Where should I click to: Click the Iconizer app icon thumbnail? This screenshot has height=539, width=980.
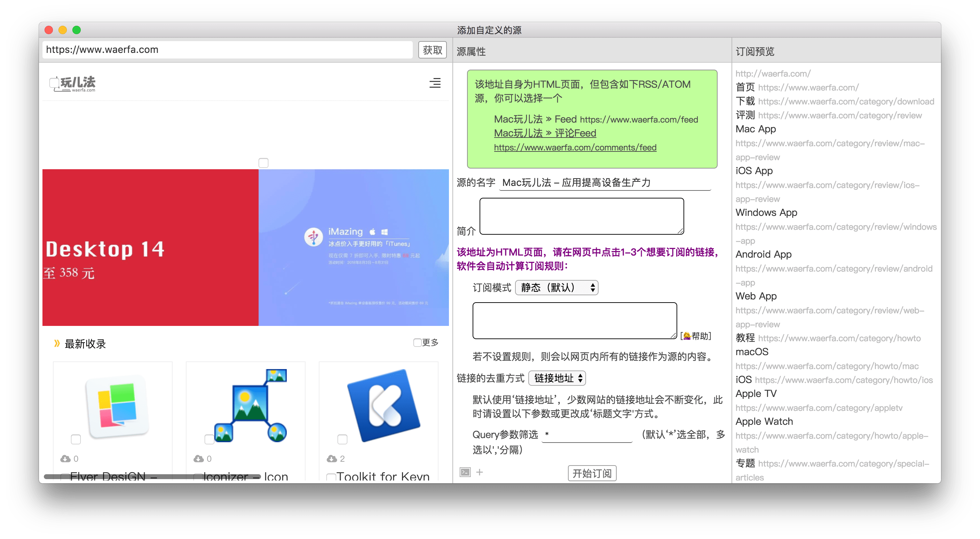pos(250,405)
